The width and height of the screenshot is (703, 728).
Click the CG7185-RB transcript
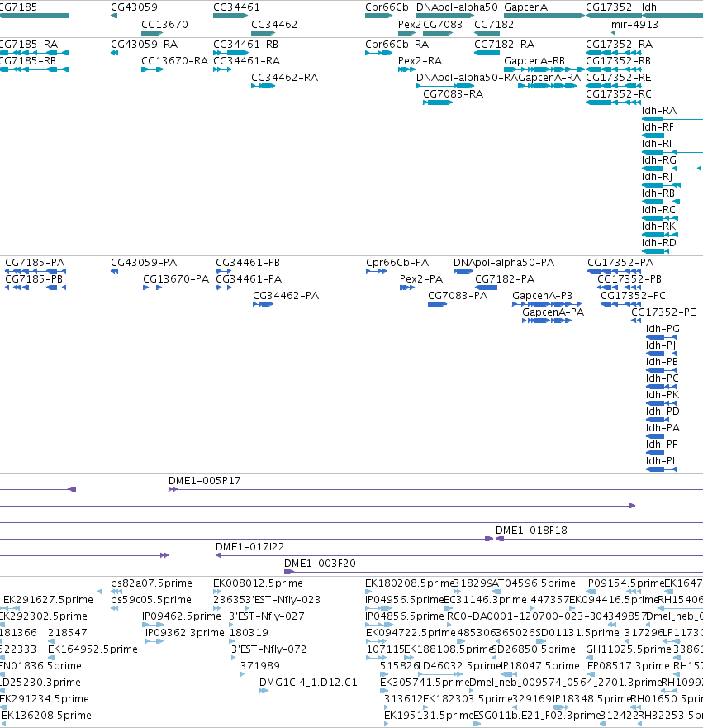pos(35,69)
